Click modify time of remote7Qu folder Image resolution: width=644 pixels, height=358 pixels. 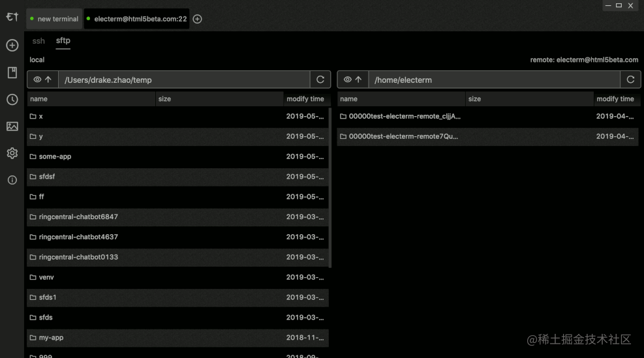pyautogui.click(x=615, y=136)
